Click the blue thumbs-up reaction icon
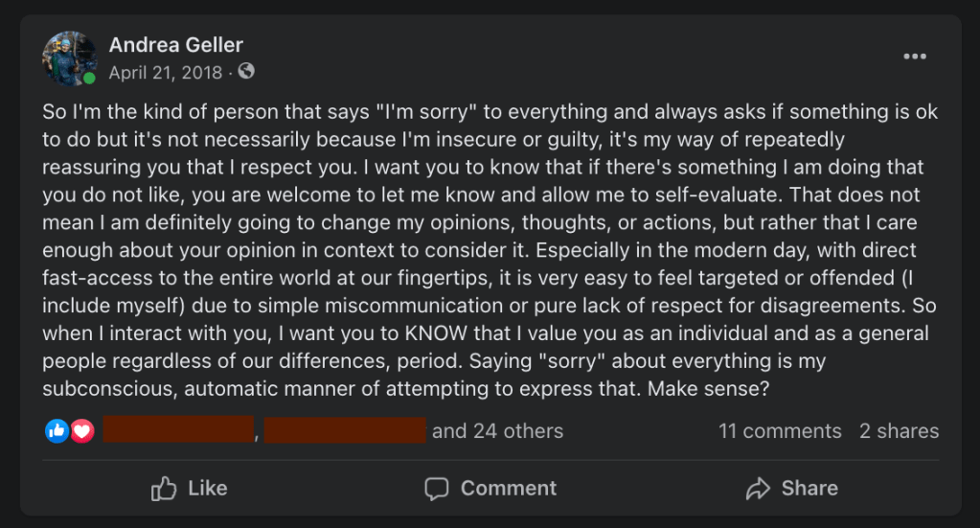This screenshot has height=528, width=980. point(57,431)
